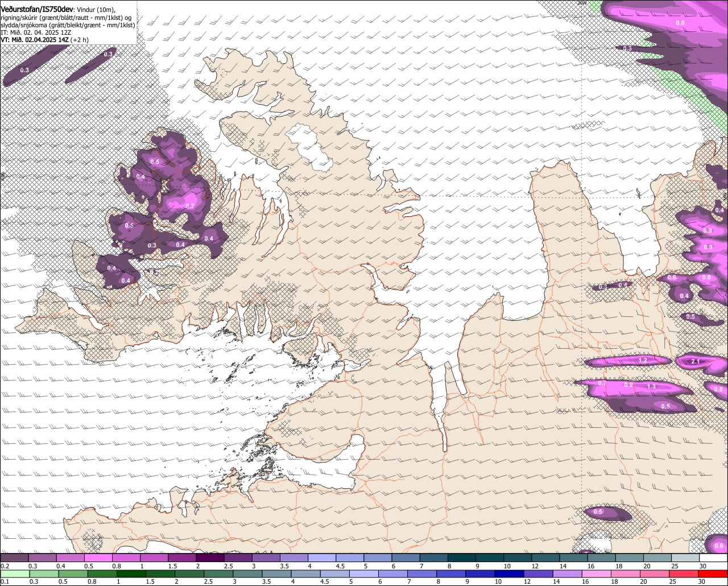Click the Veðurstofan/IS750dev title text

[x=38, y=9]
